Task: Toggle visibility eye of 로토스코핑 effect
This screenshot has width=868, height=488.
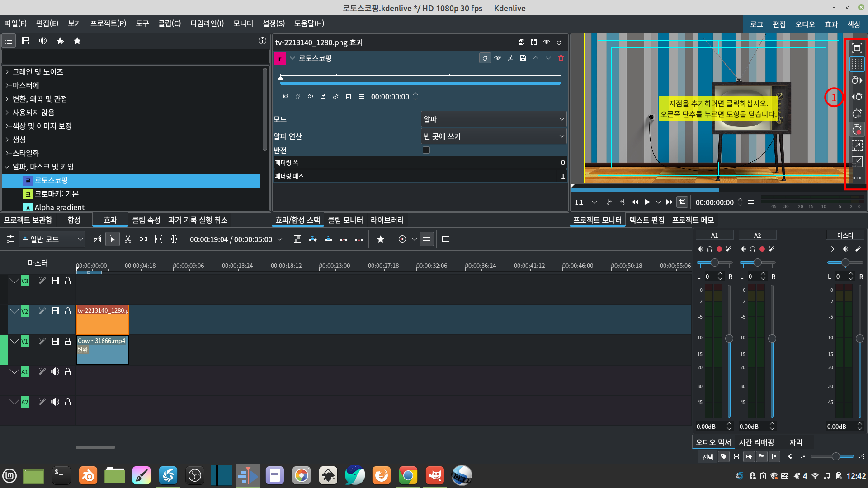Action: (498, 58)
